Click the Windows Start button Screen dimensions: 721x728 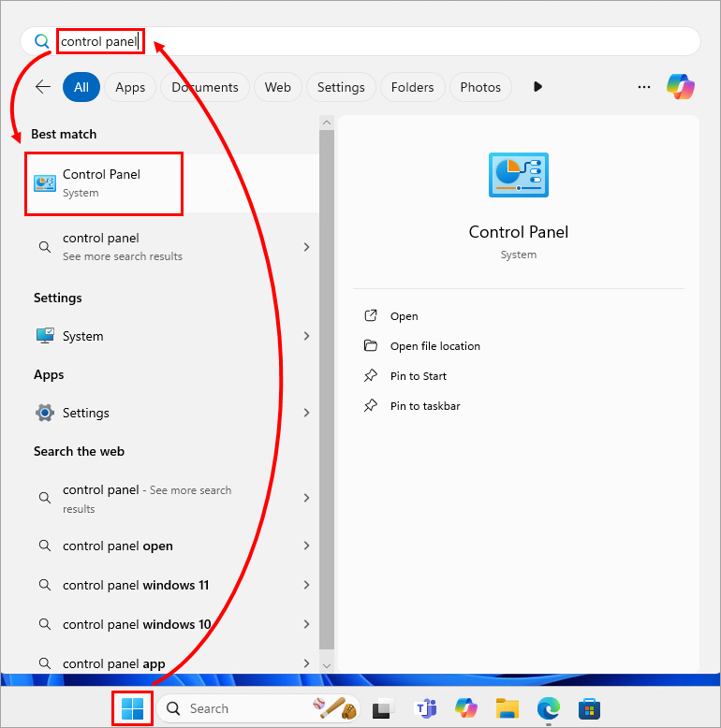tap(133, 708)
